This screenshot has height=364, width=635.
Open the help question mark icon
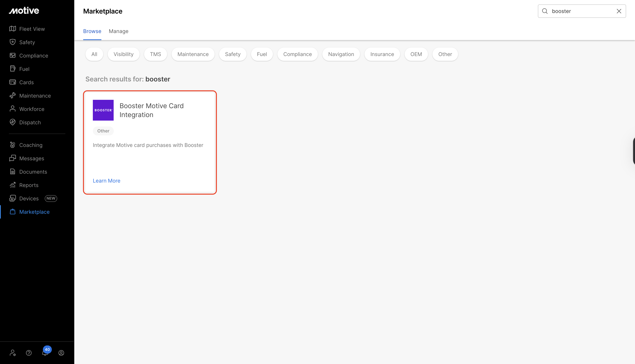29,353
